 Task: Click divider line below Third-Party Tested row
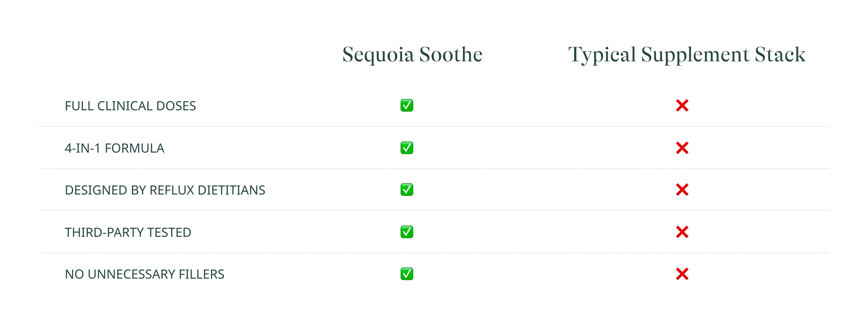point(434,253)
